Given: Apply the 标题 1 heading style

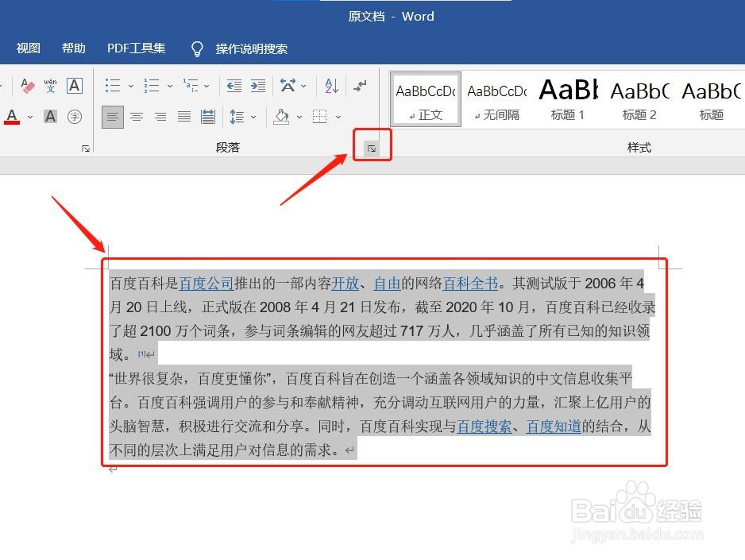Looking at the screenshot, I should click(x=568, y=99).
